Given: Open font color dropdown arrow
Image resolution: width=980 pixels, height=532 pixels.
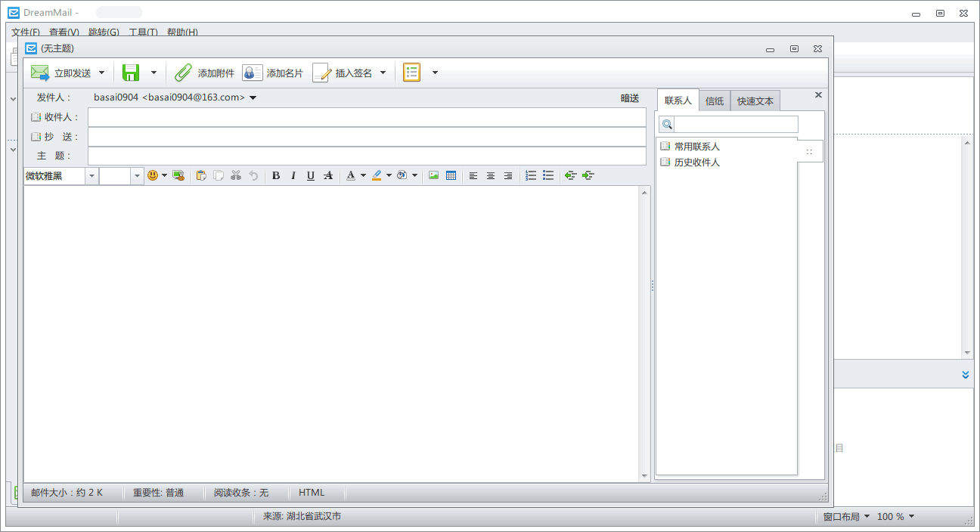Looking at the screenshot, I should point(363,175).
